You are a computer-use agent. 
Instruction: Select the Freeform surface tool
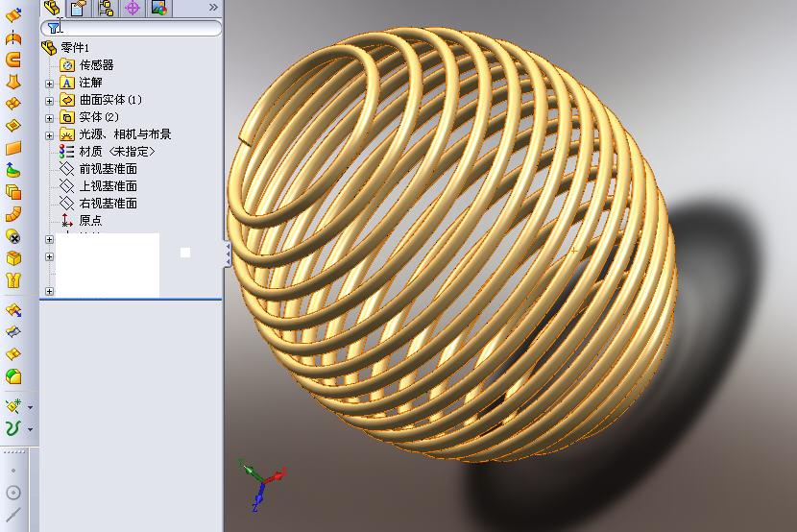[x=13, y=170]
